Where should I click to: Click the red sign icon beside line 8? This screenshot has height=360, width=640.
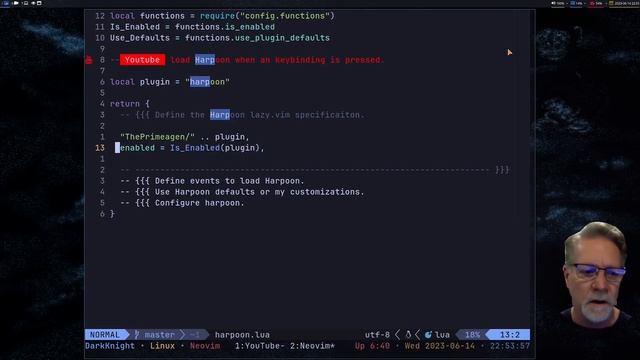pyautogui.click(x=89, y=60)
